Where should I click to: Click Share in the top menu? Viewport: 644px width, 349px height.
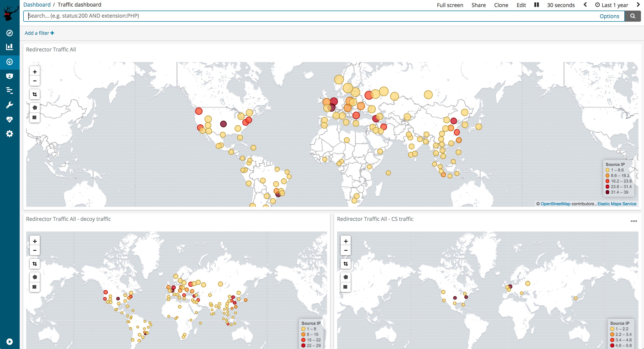(478, 5)
